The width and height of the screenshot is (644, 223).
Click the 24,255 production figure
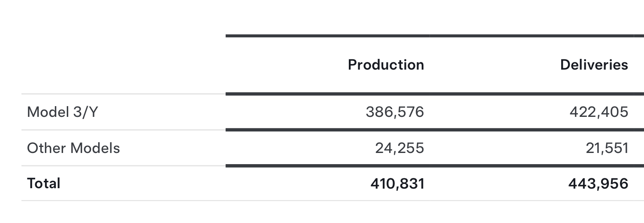[x=399, y=148]
